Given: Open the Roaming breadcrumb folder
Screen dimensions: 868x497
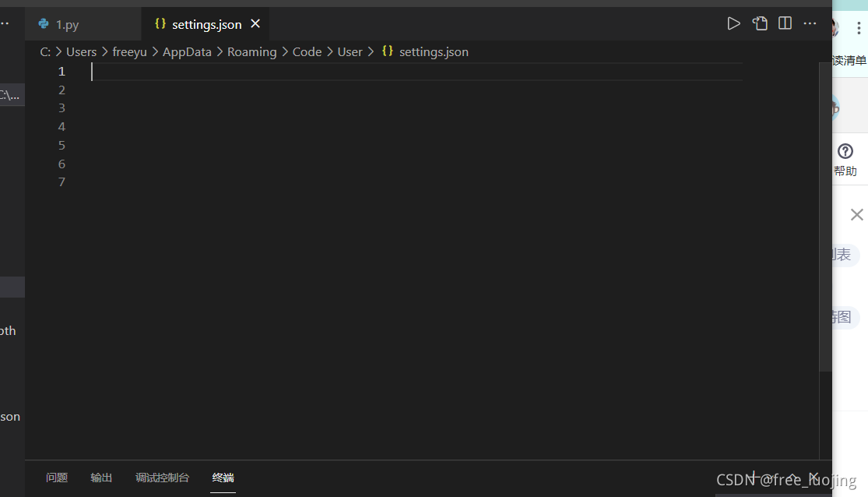Looking at the screenshot, I should tap(252, 52).
